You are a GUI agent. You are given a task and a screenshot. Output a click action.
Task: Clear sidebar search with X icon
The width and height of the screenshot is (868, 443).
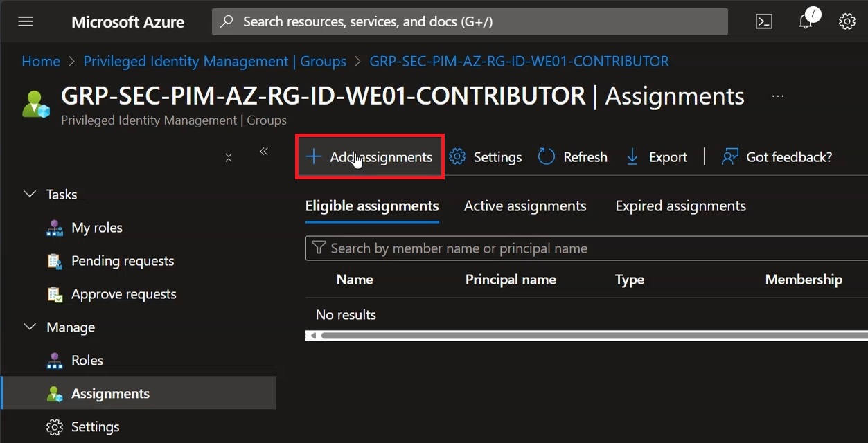tap(229, 158)
